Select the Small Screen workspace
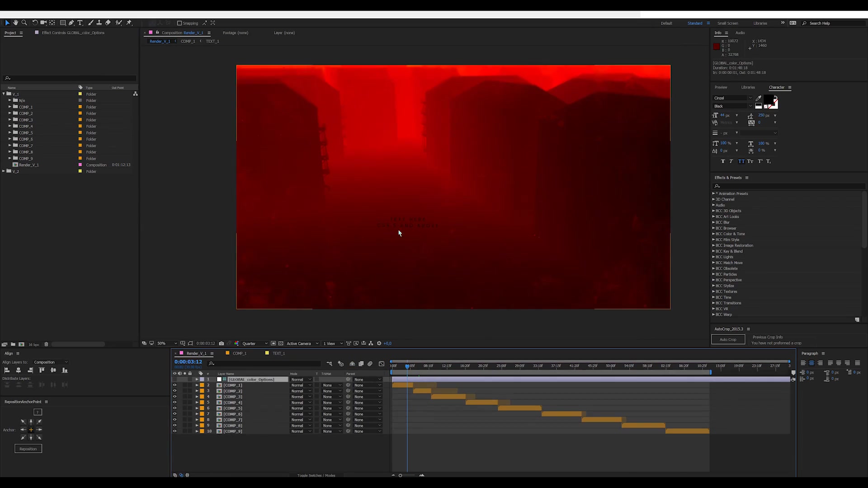The width and height of the screenshot is (868, 488). [727, 23]
